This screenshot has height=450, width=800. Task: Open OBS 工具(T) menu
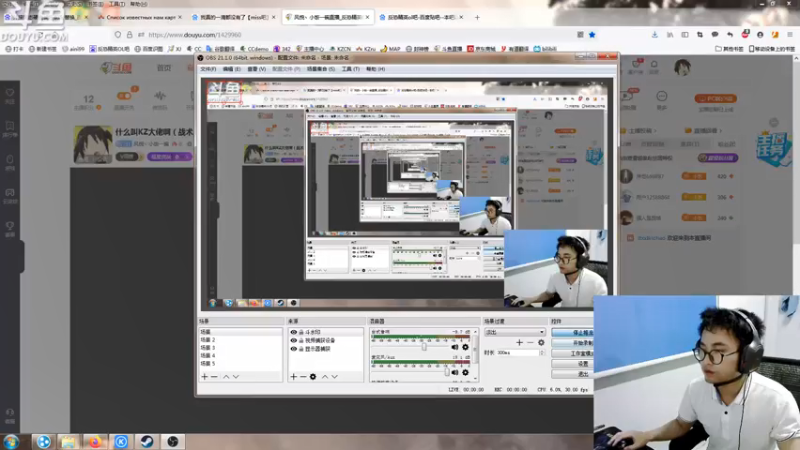pos(351,69)
